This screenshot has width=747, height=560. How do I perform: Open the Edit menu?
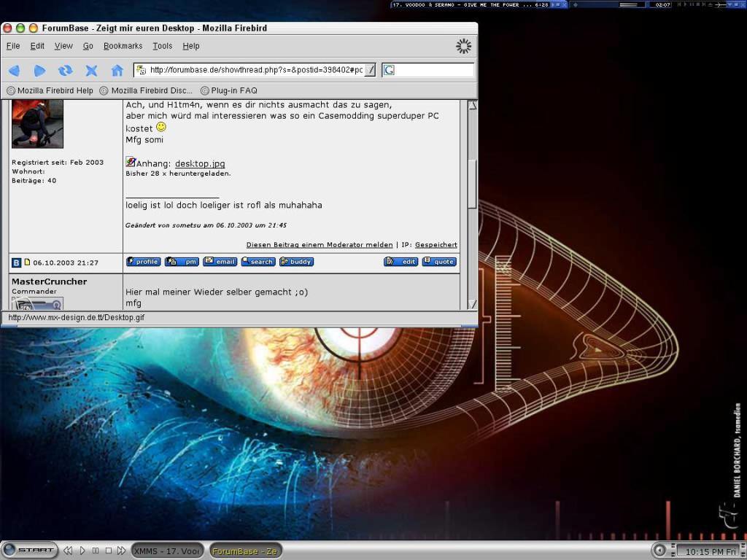pos(37,46)
